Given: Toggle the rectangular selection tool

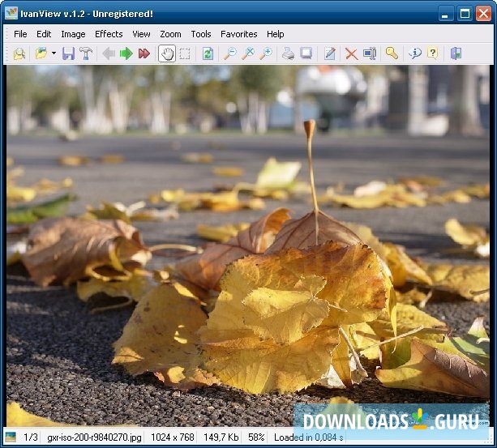Looking at the screenshot, I should pos(185,53).
